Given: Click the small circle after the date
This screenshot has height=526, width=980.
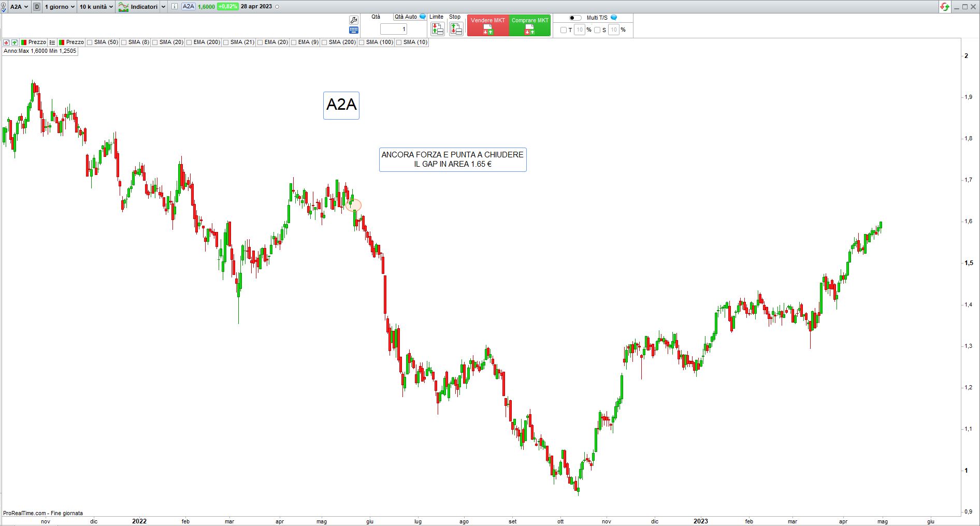Looking at the screenshot, I should click(277, 7).
